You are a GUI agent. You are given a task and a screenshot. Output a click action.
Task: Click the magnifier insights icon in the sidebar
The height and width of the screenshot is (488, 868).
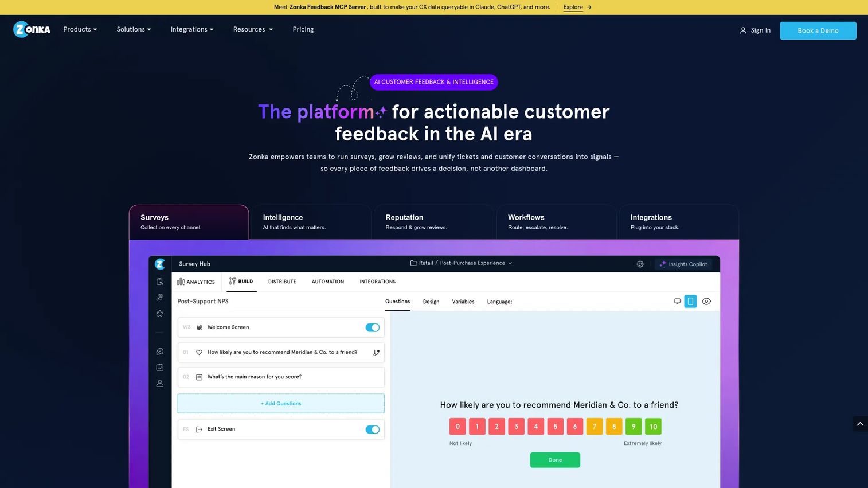pyautogui.click(x=160, y=297)
